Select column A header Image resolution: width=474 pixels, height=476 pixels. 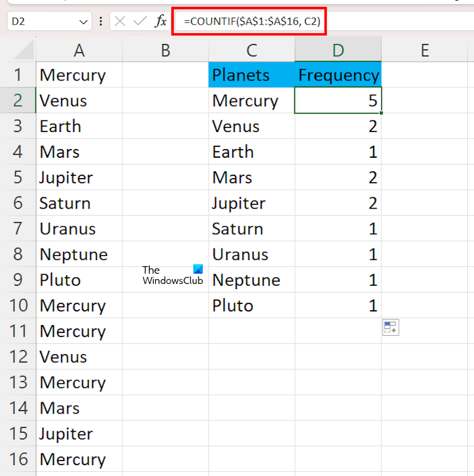tap(79, 49)
